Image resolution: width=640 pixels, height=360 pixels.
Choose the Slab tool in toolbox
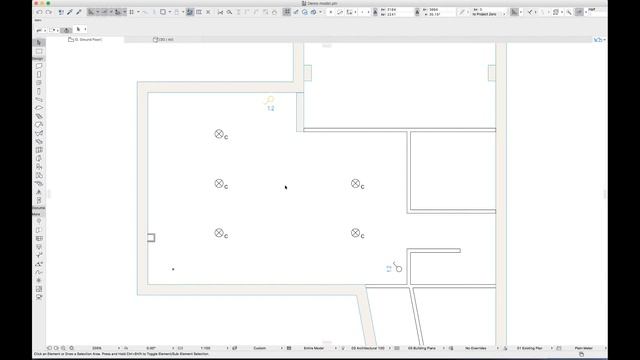point(39,108)
